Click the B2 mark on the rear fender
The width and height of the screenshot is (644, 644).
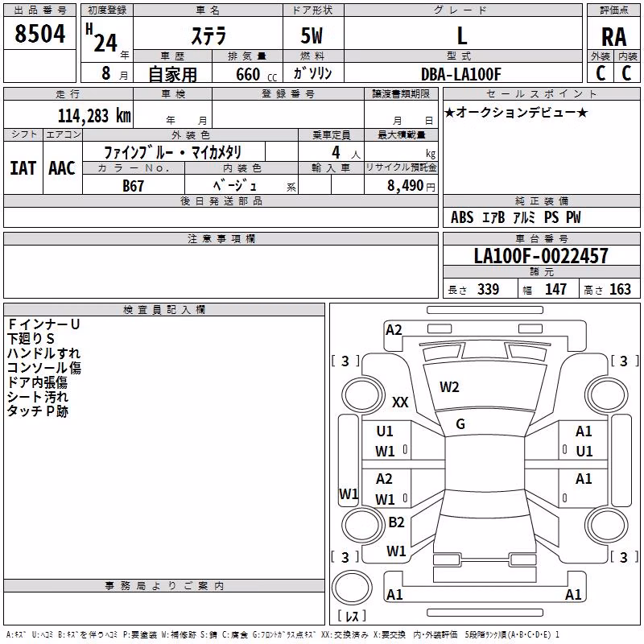[x=396, y=522]
